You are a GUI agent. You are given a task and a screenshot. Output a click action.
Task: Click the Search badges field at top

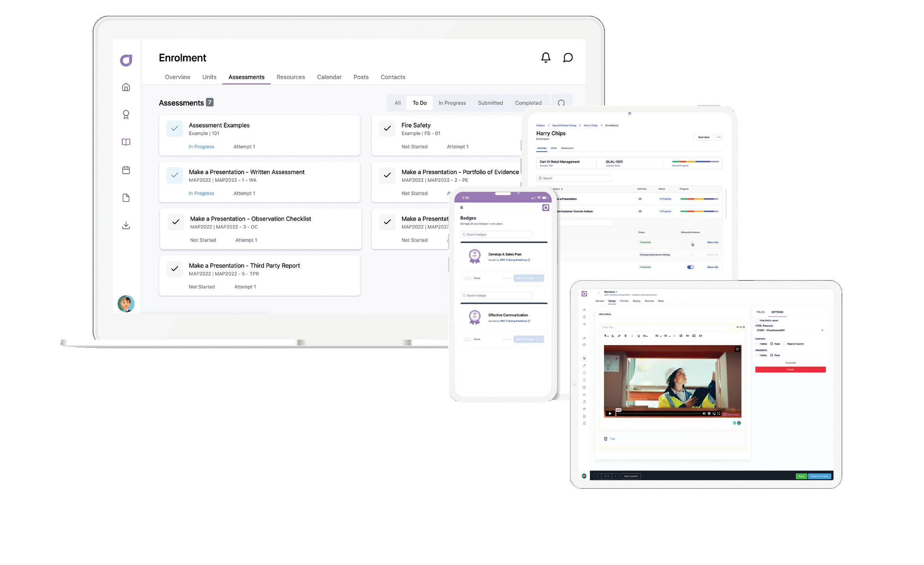(496, 235)
